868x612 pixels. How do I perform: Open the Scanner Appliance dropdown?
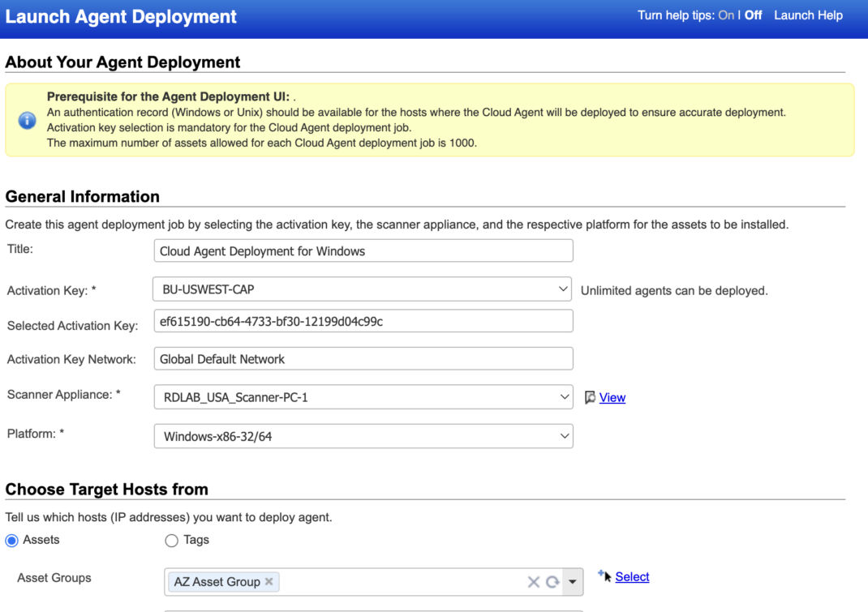click(564, 396)
